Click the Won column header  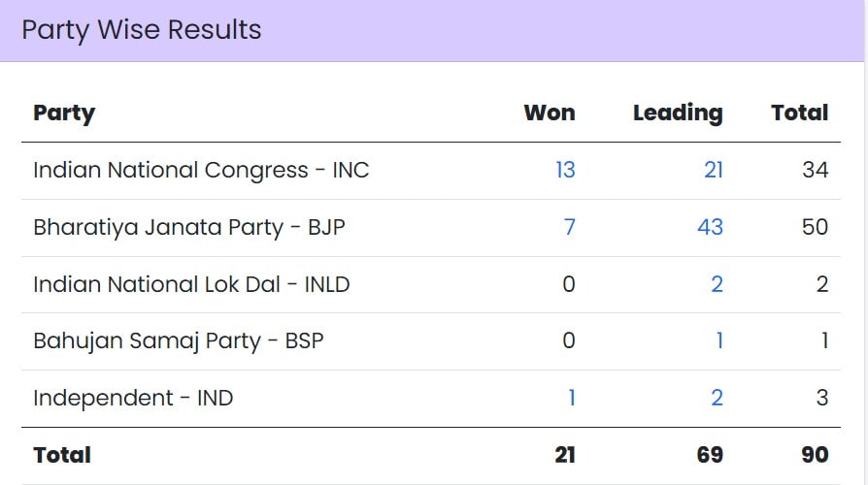[550, 113]
